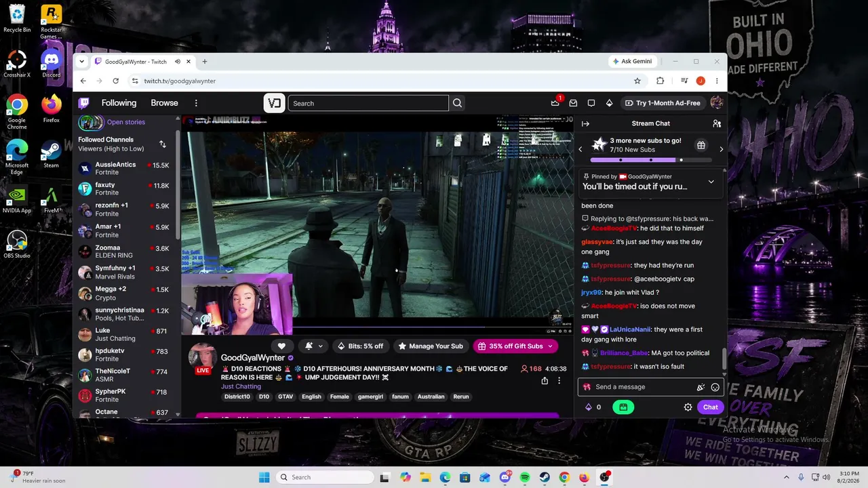Image resolution: width=868 pixels, height=488 pixels.
Task: Open the Browse tab
Action: [164, 103]
